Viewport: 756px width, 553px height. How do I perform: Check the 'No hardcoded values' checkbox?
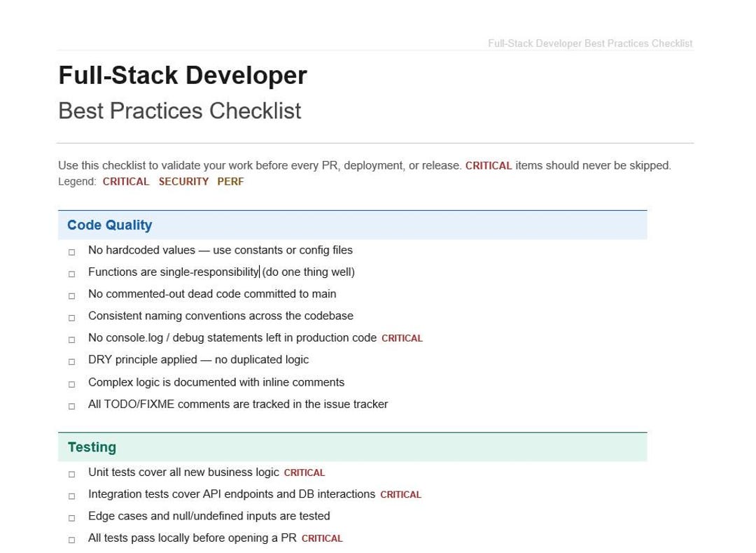[x=72, y=252]
